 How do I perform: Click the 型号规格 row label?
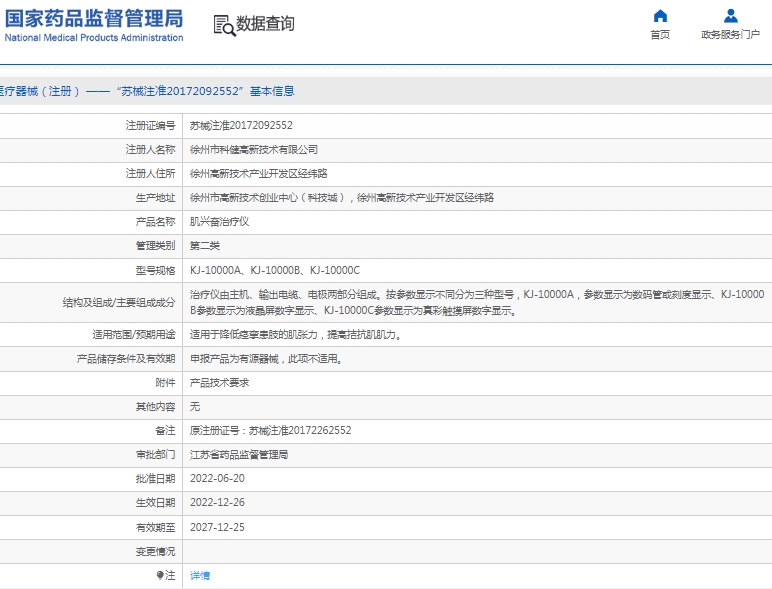coord(156,270)
